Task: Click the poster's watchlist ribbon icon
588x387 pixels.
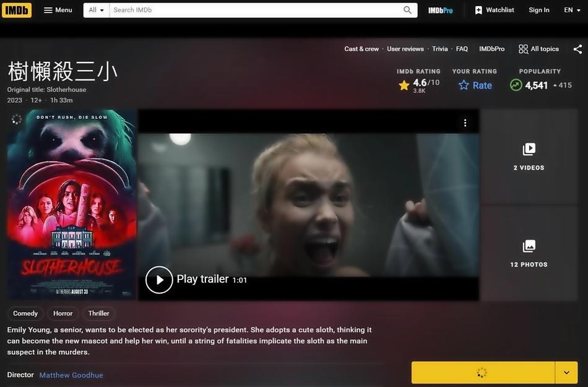Action: point(17,120)
